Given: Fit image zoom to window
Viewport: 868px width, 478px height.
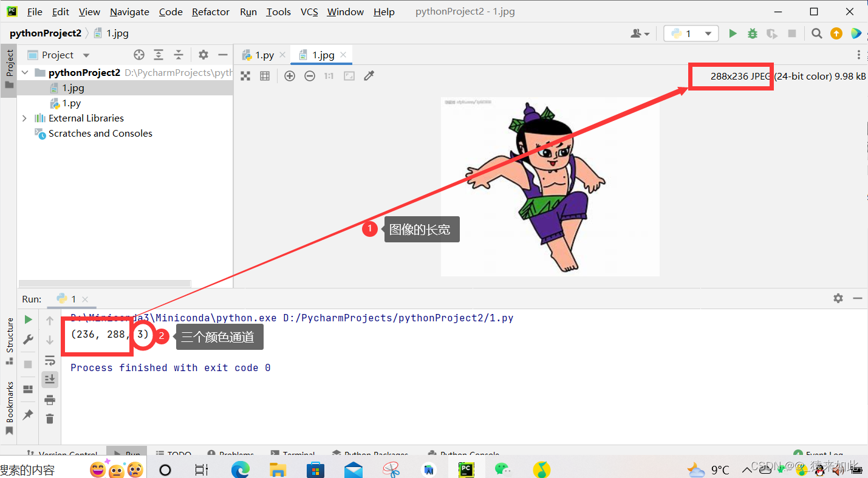Looking at the screenshot, I should coord(349,76).
